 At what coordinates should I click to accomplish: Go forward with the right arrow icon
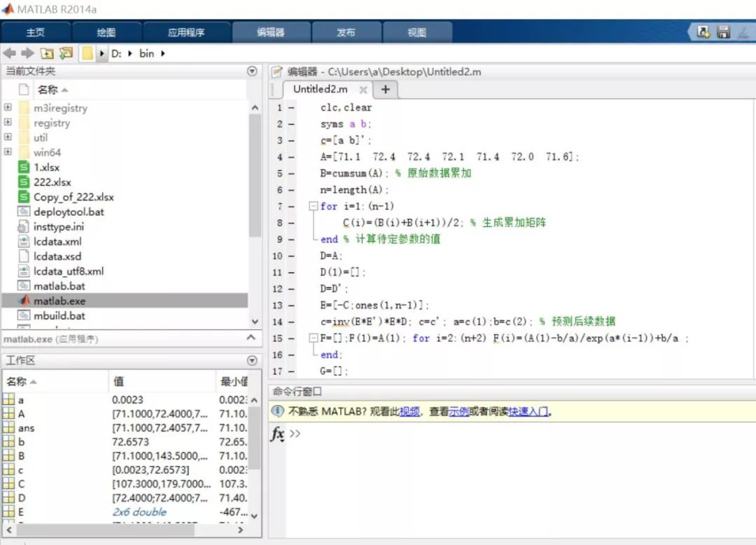point(27,53)
